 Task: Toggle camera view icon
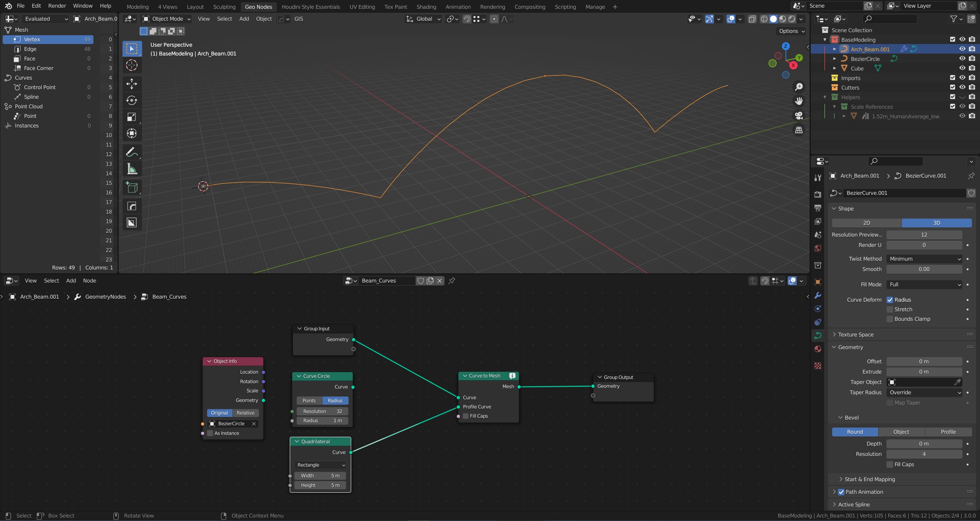click(x=799, y=116)
